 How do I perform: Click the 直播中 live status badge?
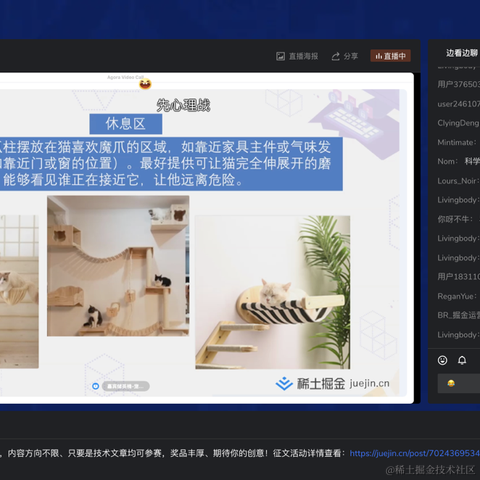(x=390, y=56)
